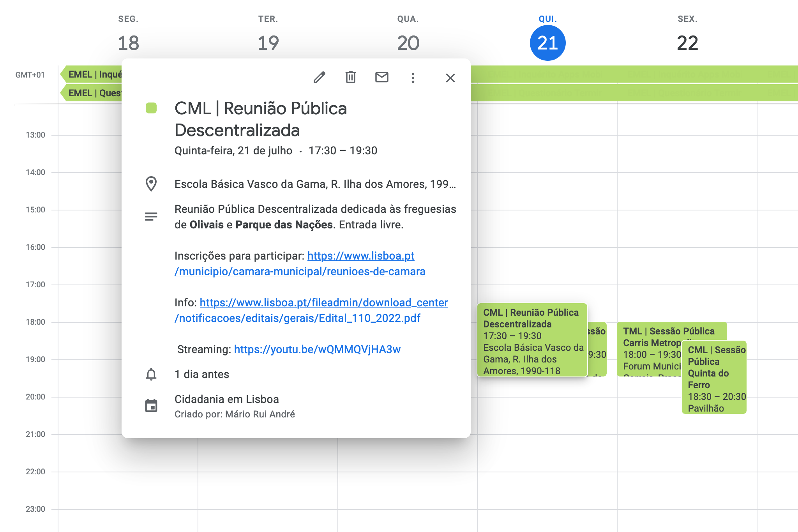
Task: Click the reminder bell icon
Action: pos(151,374)
